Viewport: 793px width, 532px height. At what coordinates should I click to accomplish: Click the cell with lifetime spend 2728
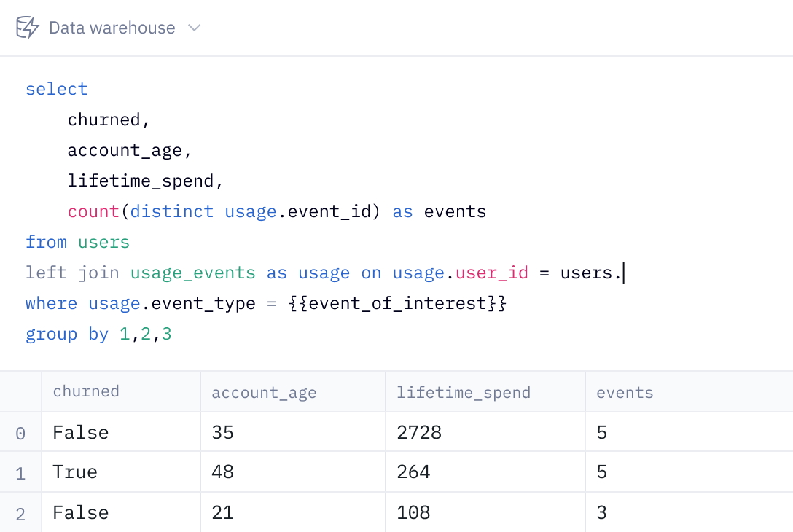(419, 432)
